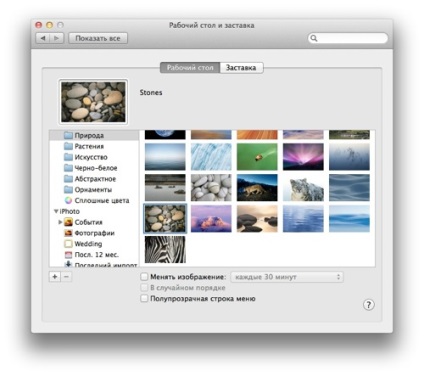Click the add folder plus button
This screenshot has width=424, height=376.
(55, 277)
